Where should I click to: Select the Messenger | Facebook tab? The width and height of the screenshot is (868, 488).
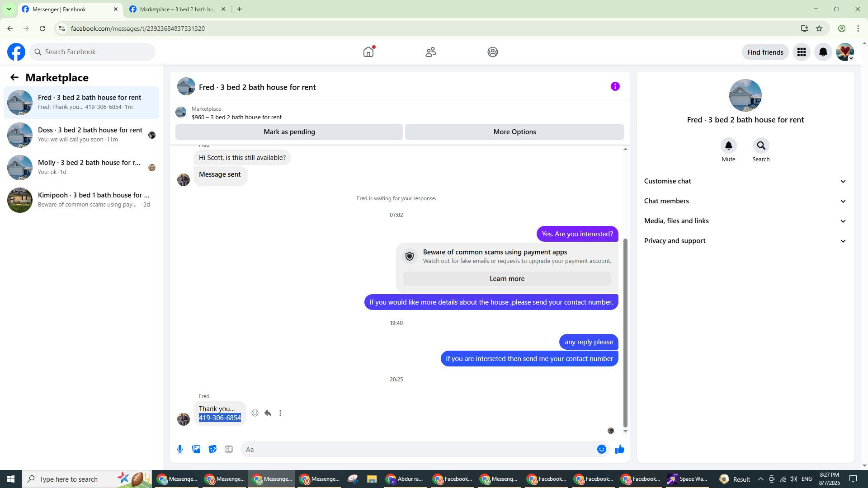pyautogui.click(x=70, y=9)
